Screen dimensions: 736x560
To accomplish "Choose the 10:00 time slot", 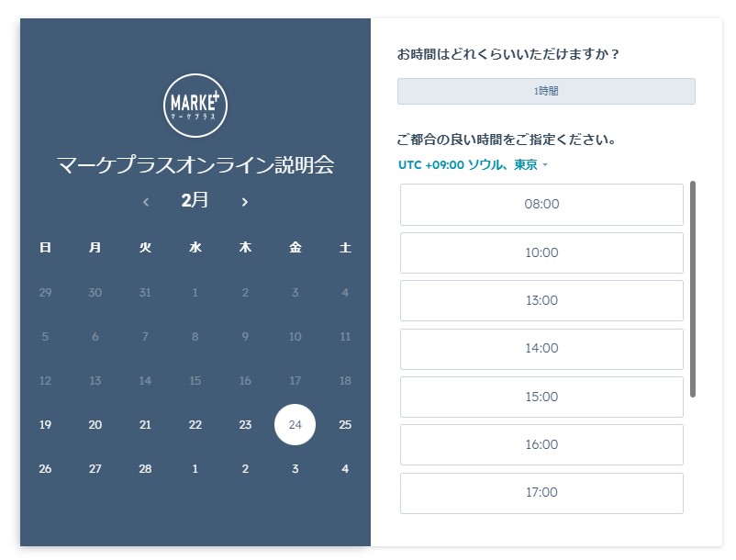I will 541,252.
